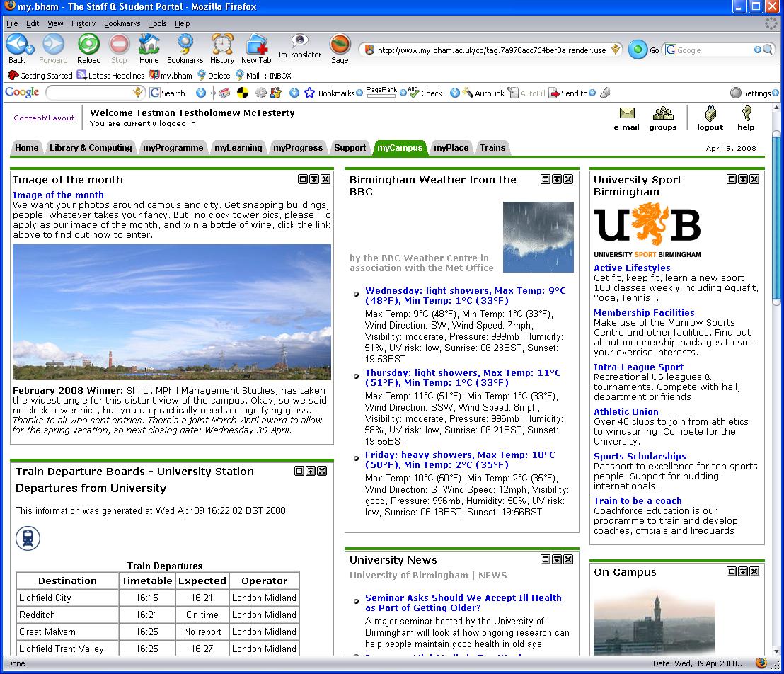Expand the Settings dropdown arrow

coord(775,93)
